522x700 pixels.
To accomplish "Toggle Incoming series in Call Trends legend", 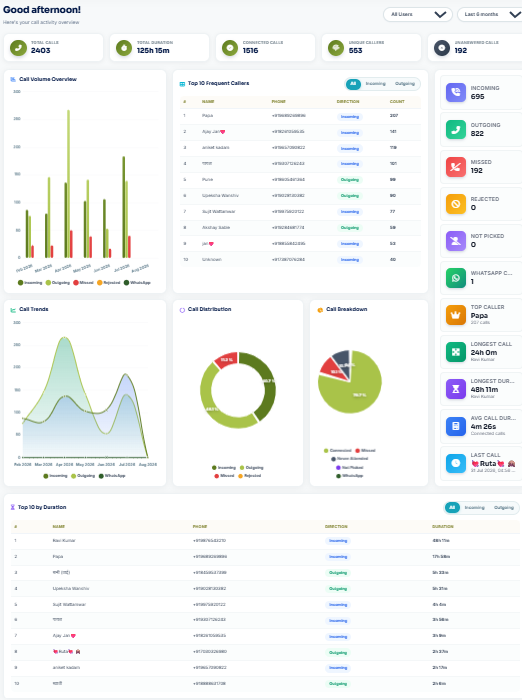I will click(x=55, y=476).
